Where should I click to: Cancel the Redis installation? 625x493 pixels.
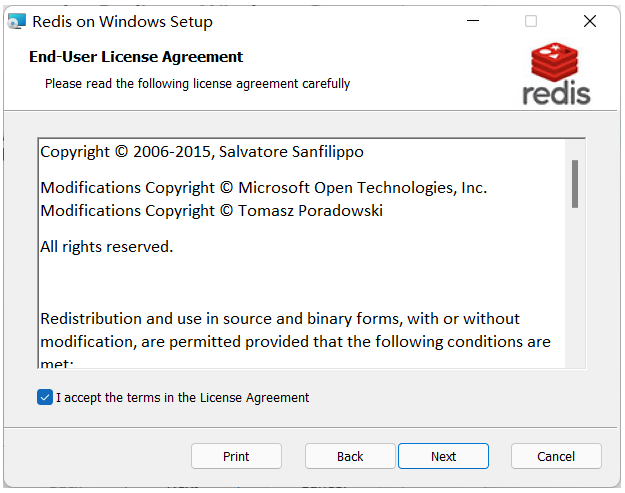pyautogui.click(x=556, y=456)
